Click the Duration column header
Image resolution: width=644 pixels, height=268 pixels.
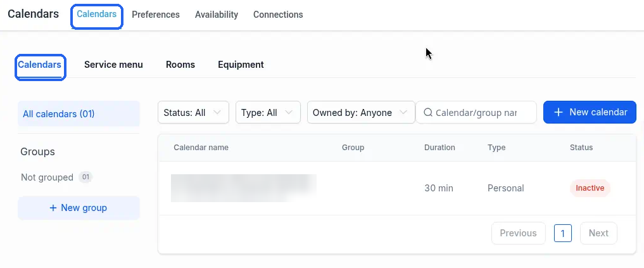coord(439,148)
